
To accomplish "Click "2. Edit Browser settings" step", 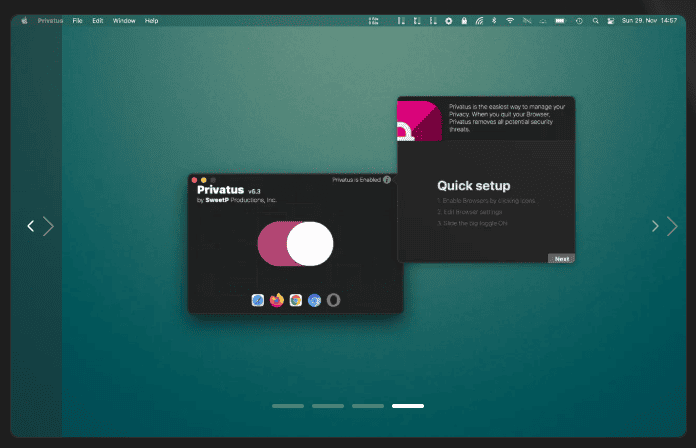I will click(x=470, y=212).
